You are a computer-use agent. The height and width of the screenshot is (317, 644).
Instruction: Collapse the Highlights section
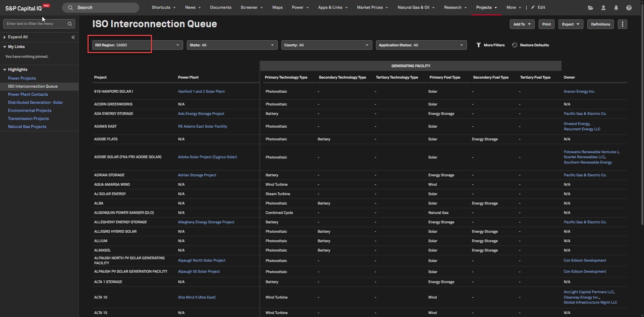5,70
